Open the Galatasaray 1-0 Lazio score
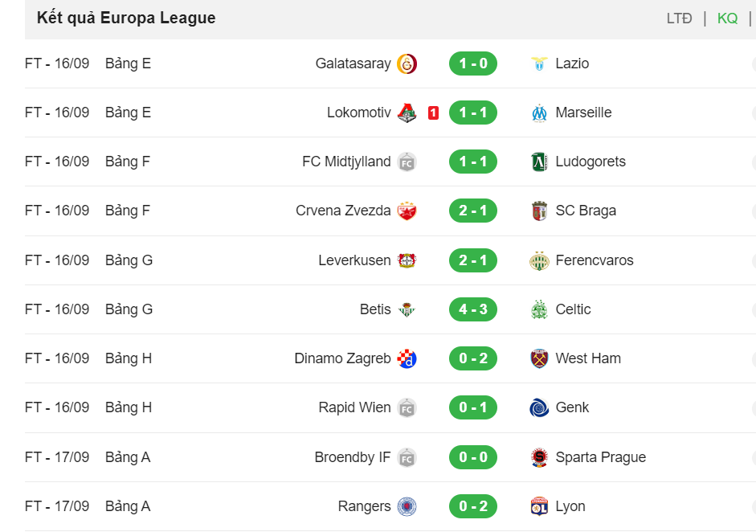 pyautogui.click(x=472, y=63)
